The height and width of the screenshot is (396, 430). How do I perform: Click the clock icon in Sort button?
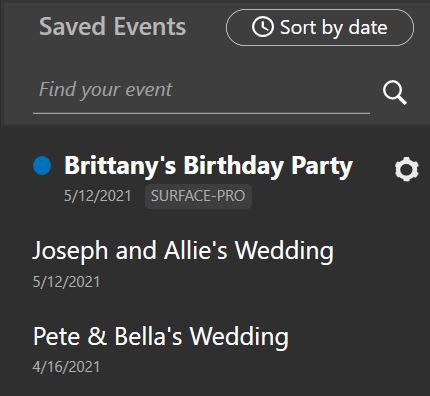point(263,27)
